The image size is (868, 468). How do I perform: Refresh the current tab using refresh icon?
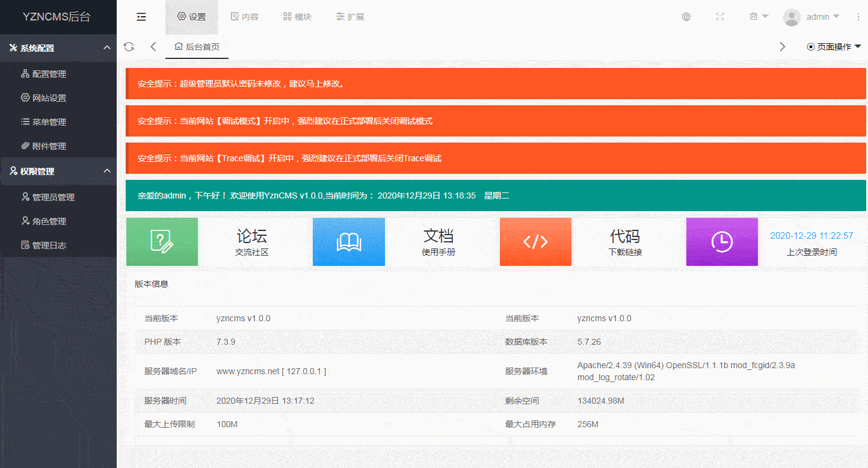tap(129, 46)
